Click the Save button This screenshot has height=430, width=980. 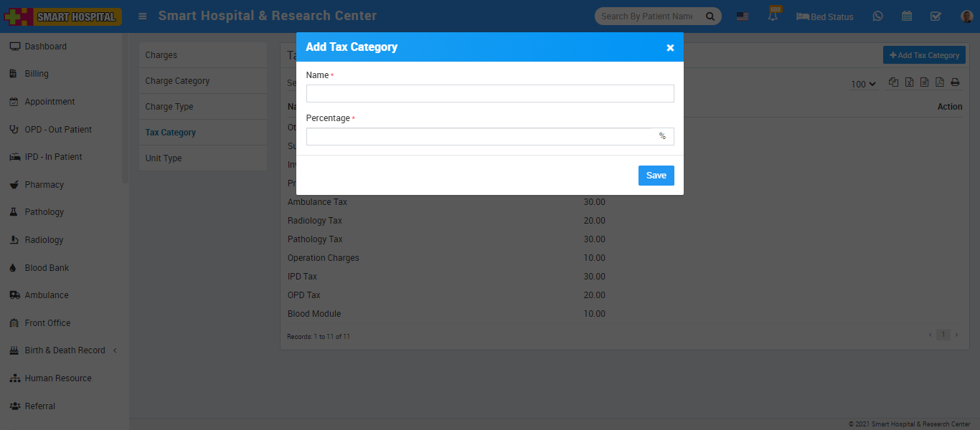[656, 176]
